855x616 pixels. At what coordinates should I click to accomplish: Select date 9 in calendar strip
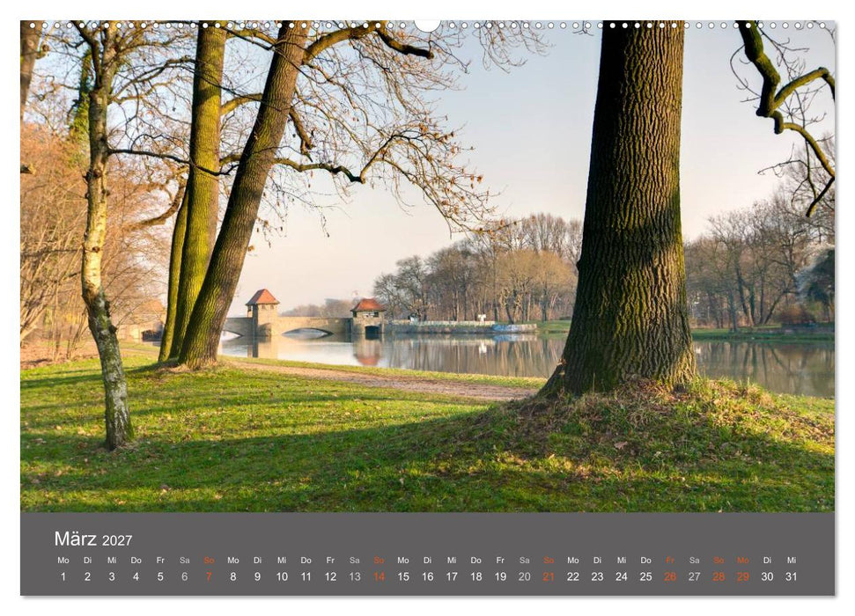[x=257, y=576]
